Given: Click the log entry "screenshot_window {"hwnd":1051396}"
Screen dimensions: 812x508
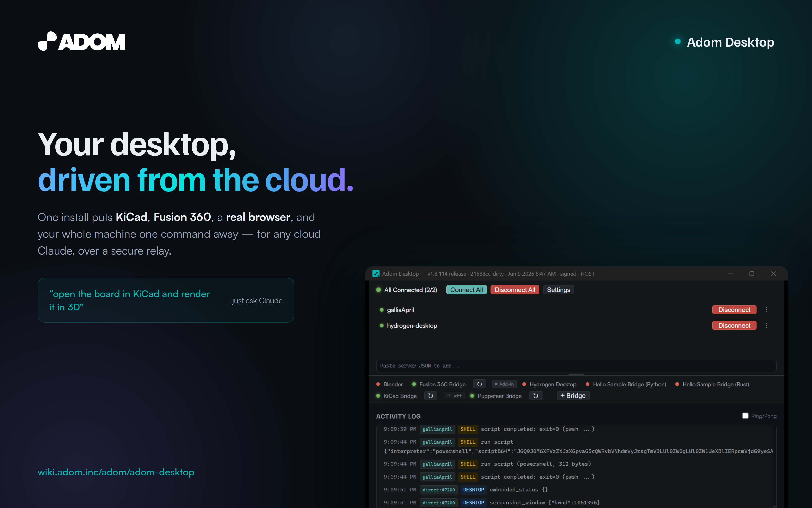Looking at the screenshot, I should point(544,503).
